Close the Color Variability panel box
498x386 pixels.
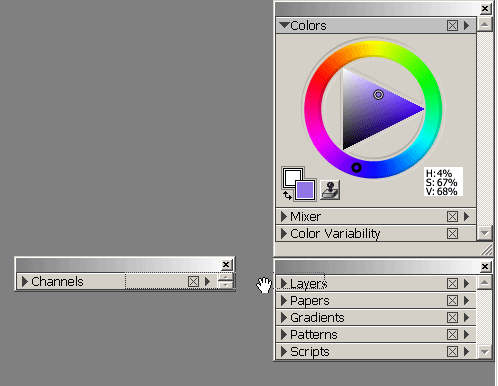[x=452, y=234]
